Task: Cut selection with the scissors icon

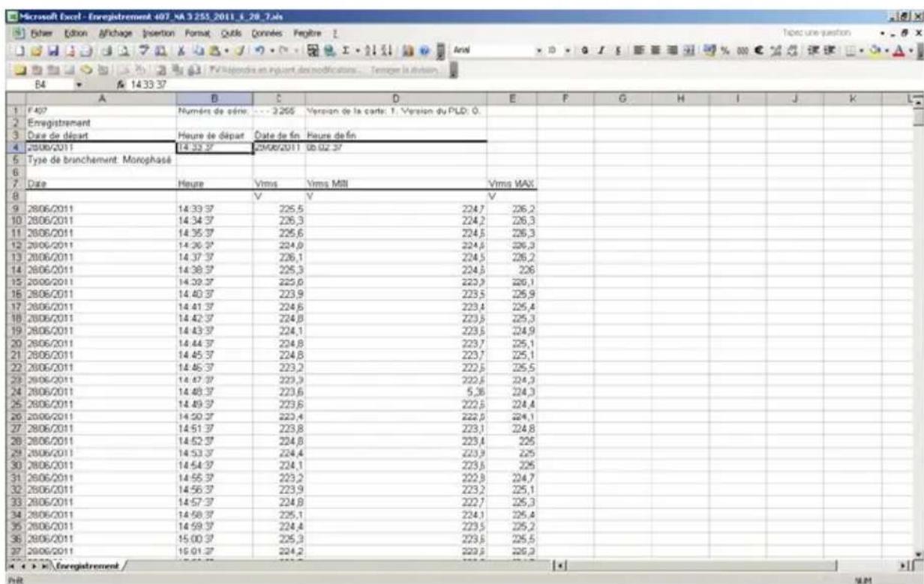Action: point(181,50)
